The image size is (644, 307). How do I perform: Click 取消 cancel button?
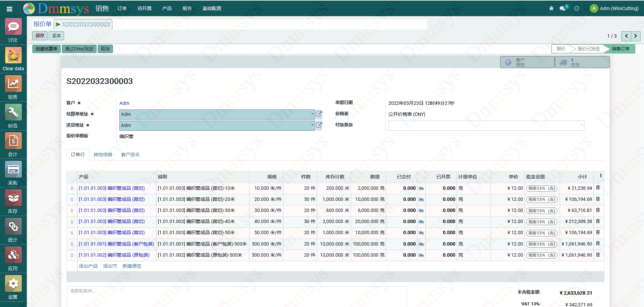pos(105,49)
